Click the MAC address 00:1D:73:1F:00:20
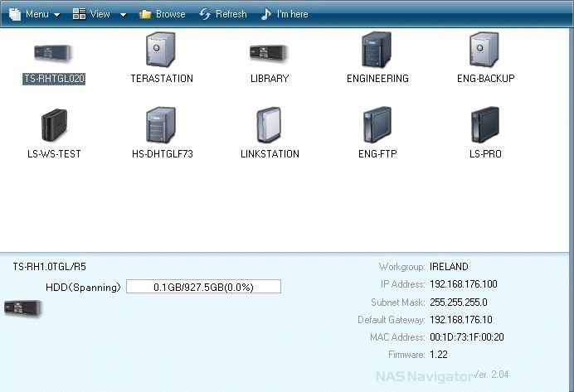The image size is (574, 392). coord(467,337)
